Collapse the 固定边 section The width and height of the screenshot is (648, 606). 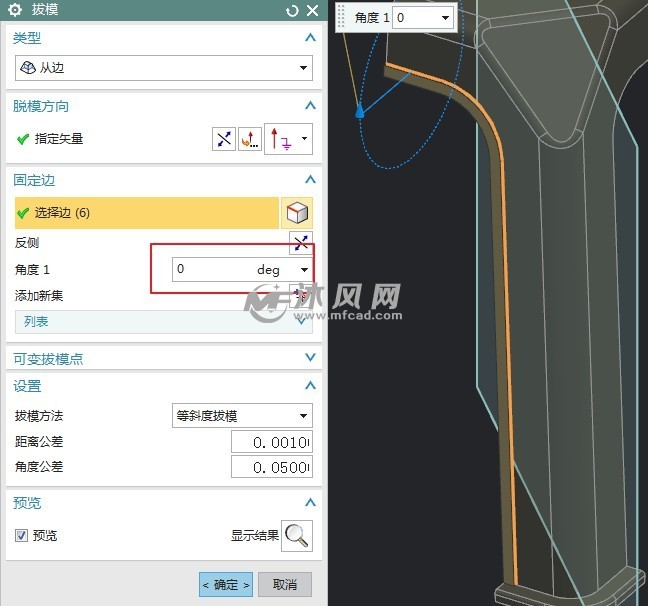[310, 179]
